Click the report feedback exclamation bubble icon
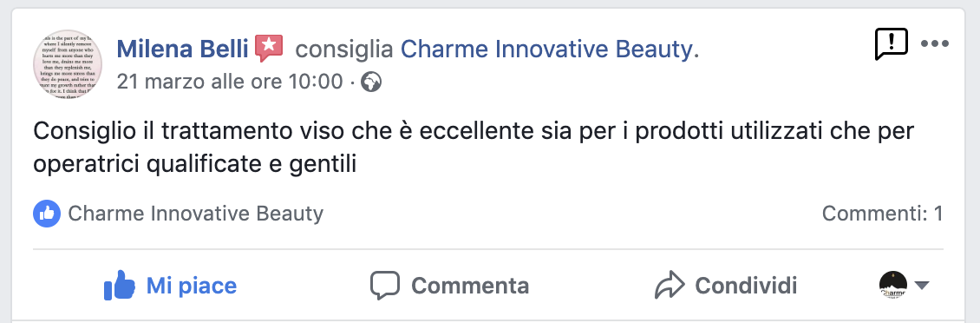 pyautogui.click(x=892, y=44)
